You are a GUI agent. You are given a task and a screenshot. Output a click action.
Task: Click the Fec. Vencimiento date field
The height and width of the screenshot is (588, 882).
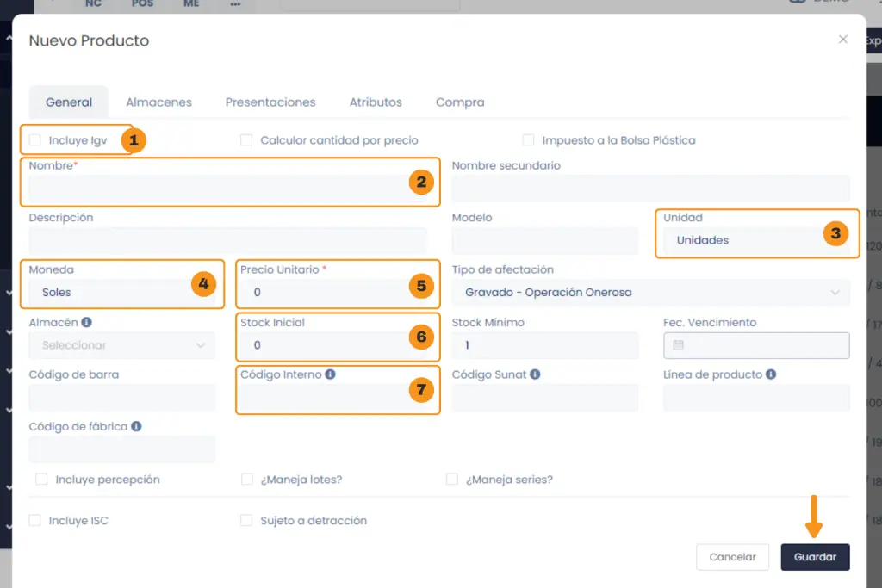(x=756, y=345)
